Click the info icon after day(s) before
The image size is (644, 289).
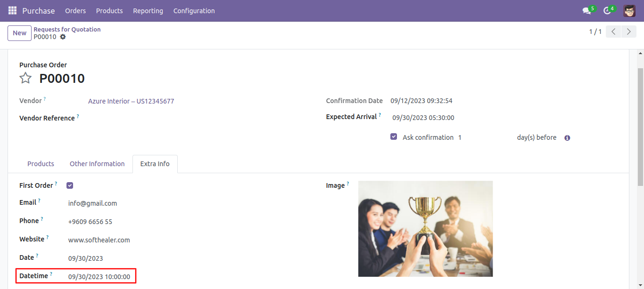click(567, 138)
